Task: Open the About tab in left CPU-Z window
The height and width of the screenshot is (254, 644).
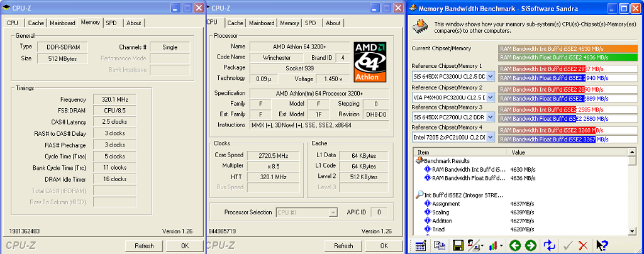Action: point(133,23)
